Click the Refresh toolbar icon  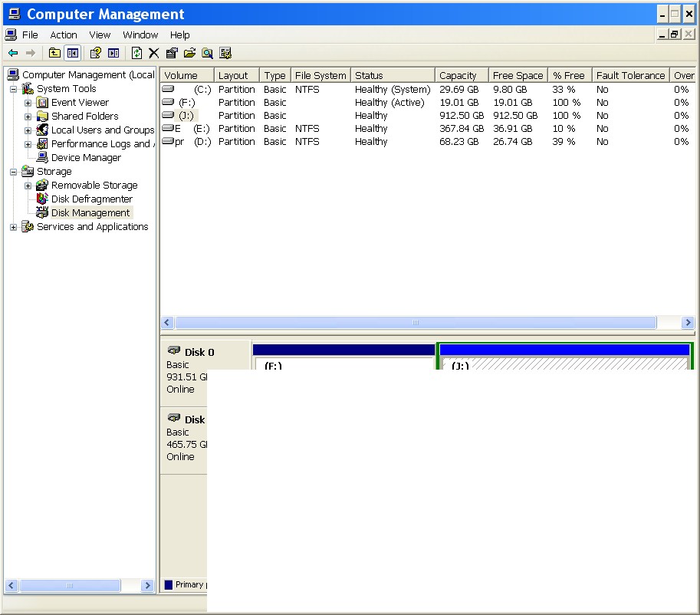point(136,53)
